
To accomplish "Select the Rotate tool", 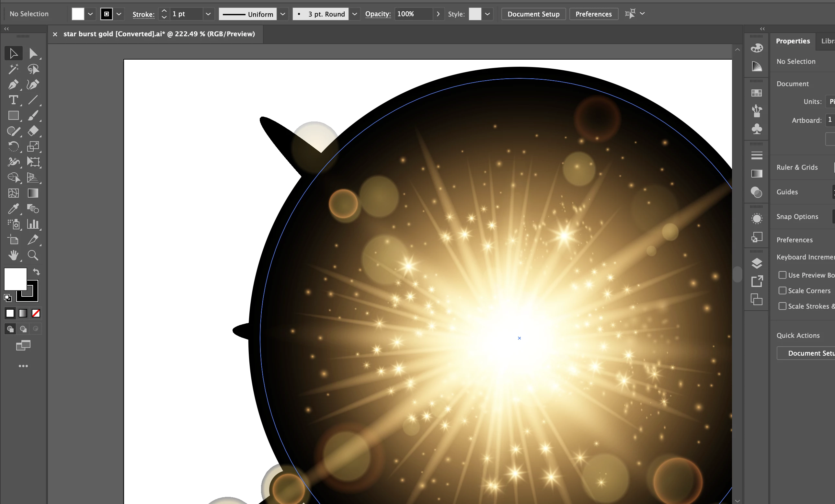I will coord(13,146).
